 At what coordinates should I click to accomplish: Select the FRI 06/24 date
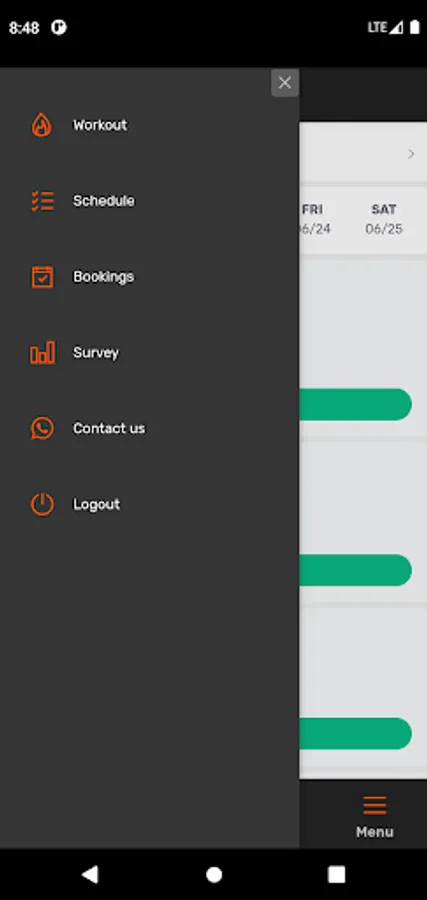pyautogui.click(x=315, y=219)
